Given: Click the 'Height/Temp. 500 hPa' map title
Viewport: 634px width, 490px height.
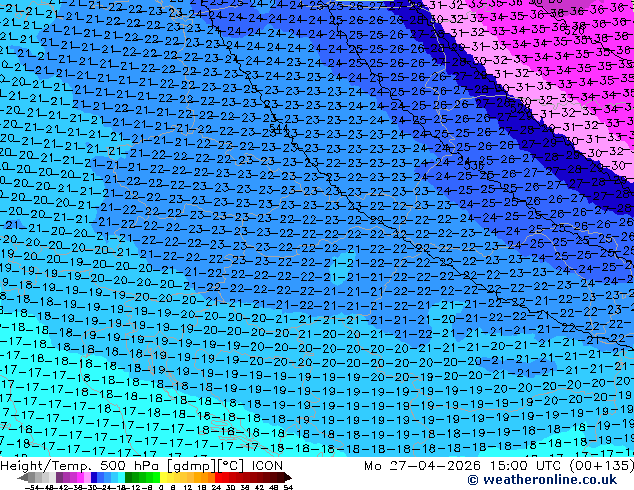Looking at the screenshot, I should (81, 465).
